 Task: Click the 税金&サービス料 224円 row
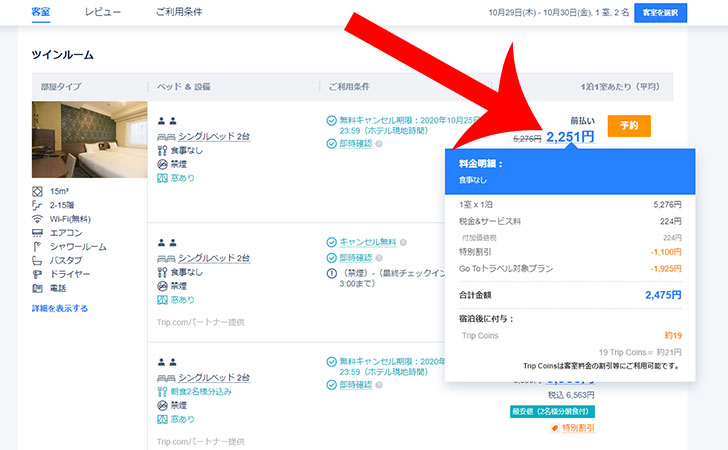570,222
